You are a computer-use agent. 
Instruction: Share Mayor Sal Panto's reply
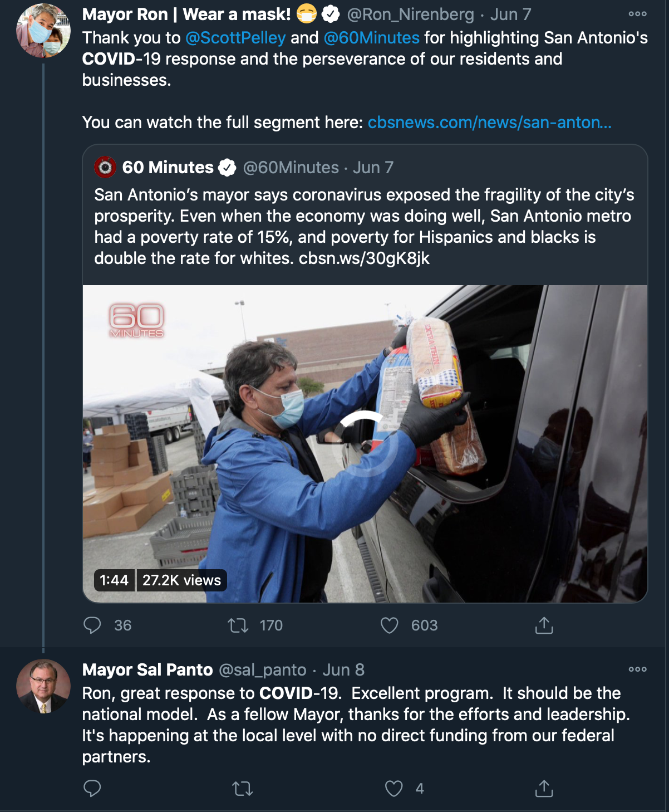click(544, 788)
